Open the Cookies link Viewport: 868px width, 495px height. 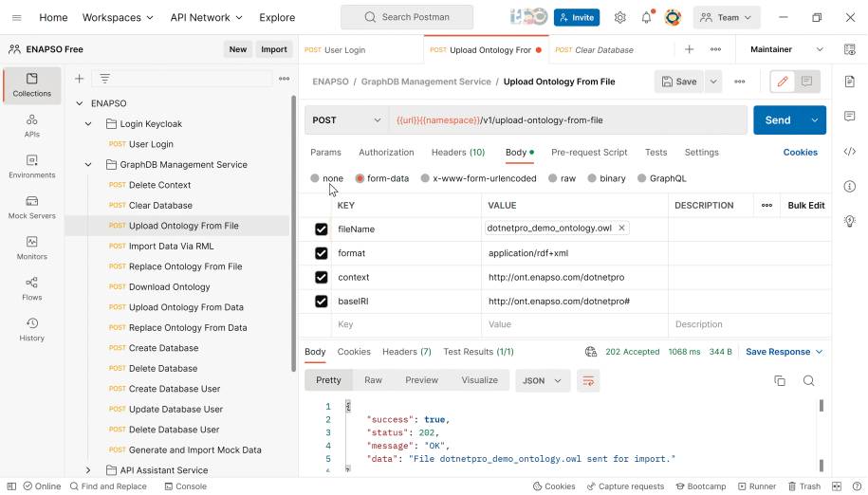[x=800, y=153]
